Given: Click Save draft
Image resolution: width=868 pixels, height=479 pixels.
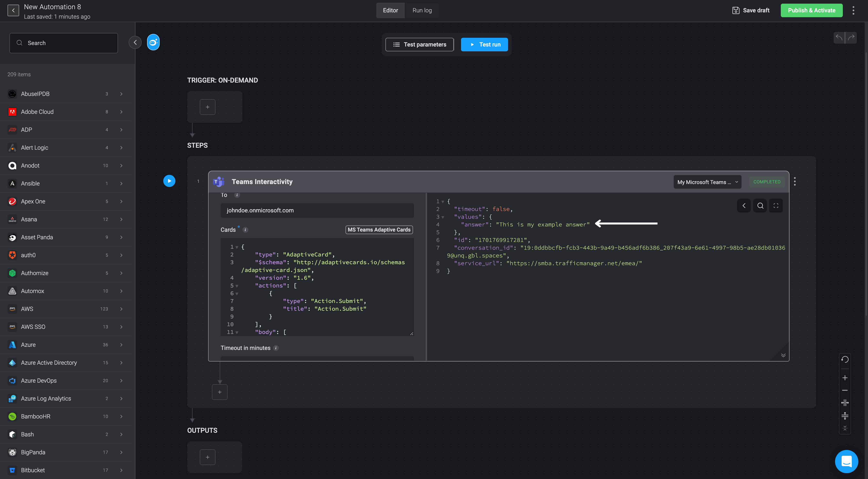Looking at the screenshot, I should (x=751, y=10).
